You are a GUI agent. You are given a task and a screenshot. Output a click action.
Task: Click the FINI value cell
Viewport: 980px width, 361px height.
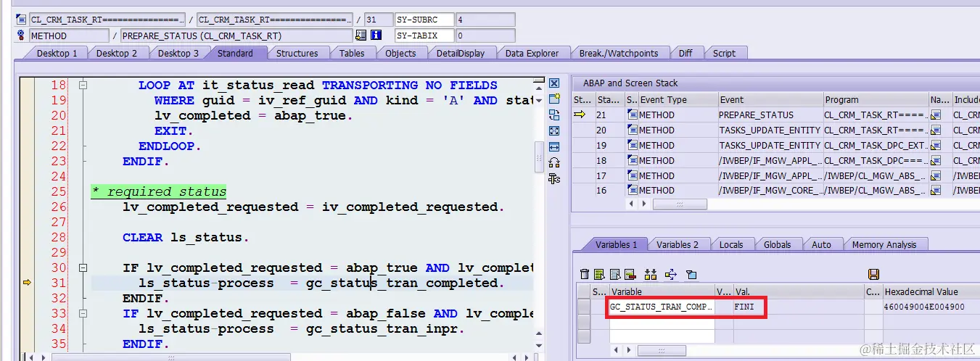(x=798, y=307)
